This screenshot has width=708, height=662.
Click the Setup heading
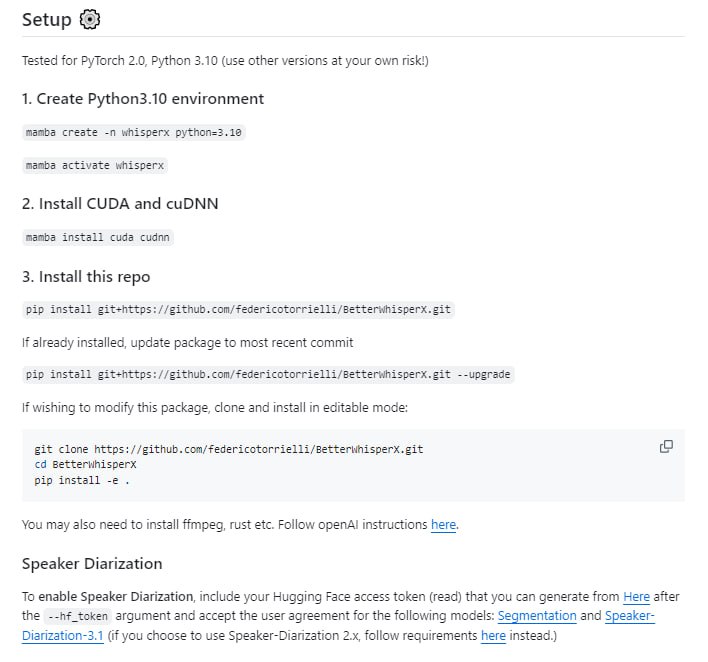point(47,20)
